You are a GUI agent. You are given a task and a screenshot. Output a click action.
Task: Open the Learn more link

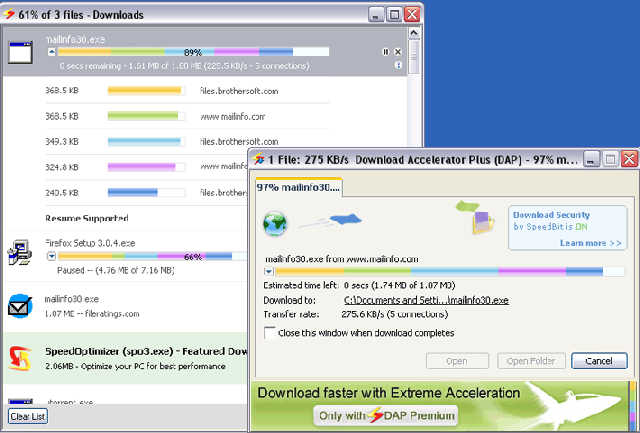[x=590, y=243]
